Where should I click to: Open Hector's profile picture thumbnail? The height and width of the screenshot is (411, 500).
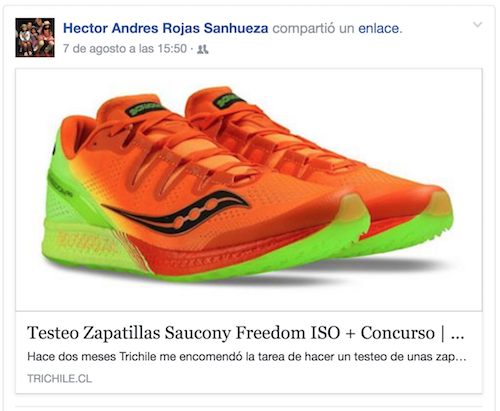coord(35,37)
